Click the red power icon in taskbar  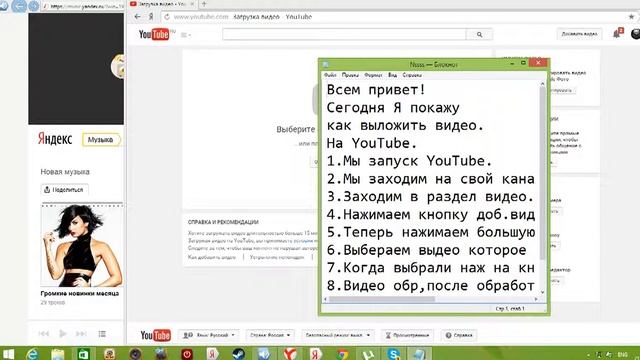(x=187, y=354)
